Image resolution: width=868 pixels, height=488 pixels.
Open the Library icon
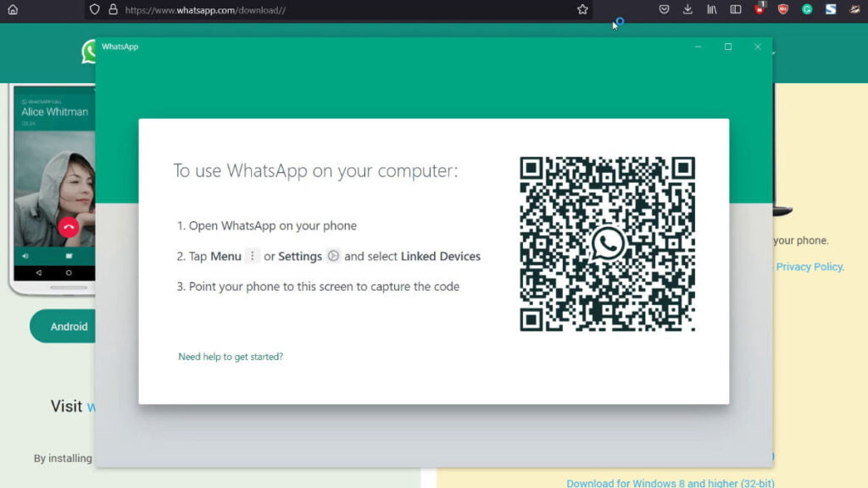coord(712,9)
